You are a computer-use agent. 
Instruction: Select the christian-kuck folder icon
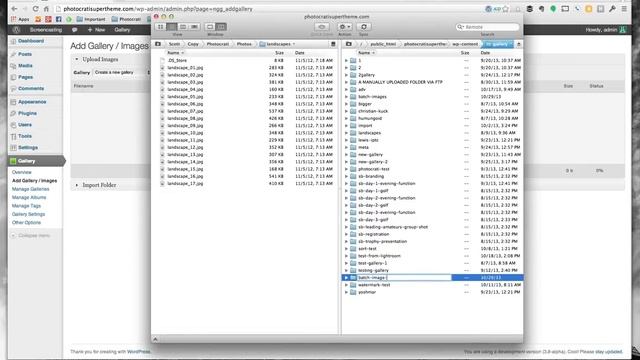[353, 111]
